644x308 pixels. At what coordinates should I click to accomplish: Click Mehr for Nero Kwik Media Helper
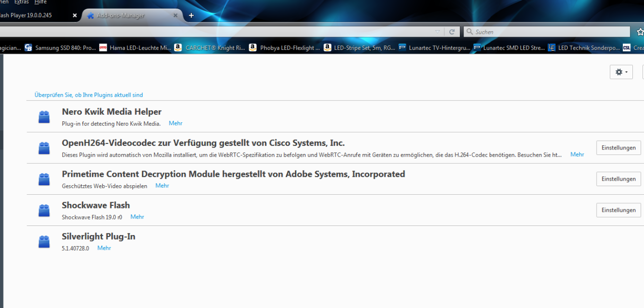[x=176, y=123]
